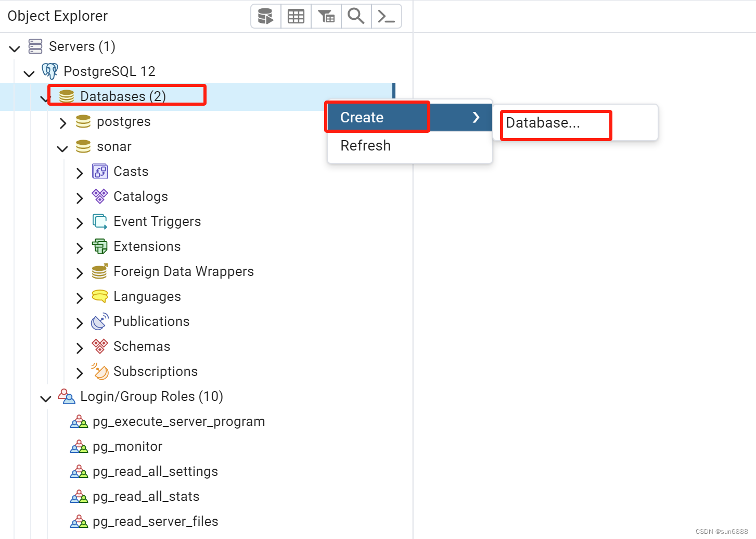756x539 pixels.
Task: Click the Event Triggers node icon
Action: click(100, 221)
